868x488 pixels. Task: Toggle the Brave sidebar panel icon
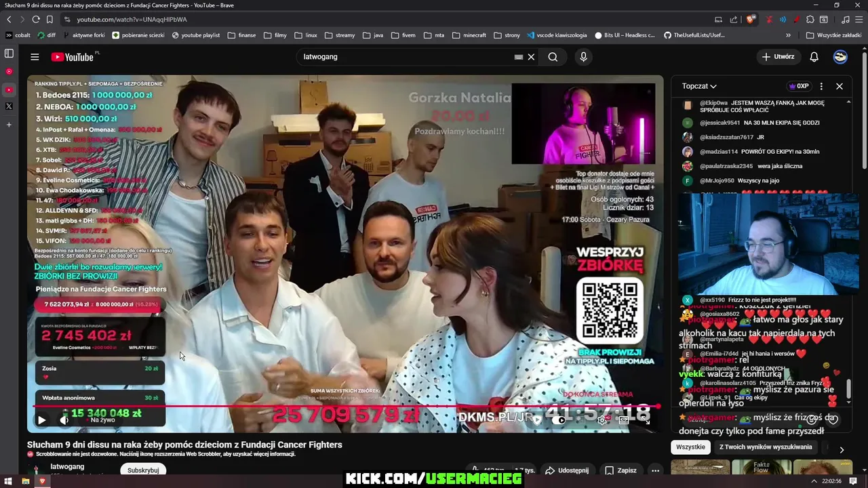click(x=9, y=53)
